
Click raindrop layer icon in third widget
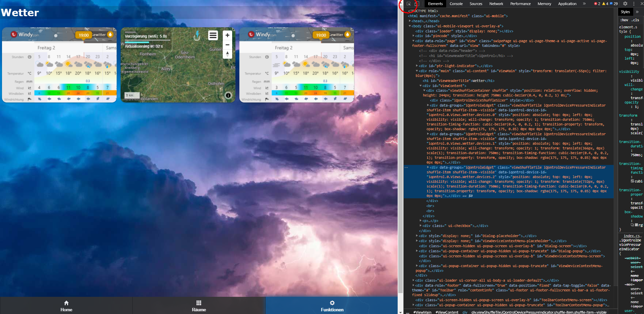tap(347, 34)
